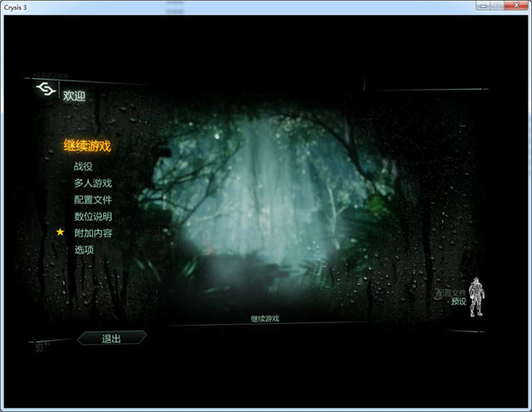Select 继续游戏 in the main menu

[x=87, y=146]
